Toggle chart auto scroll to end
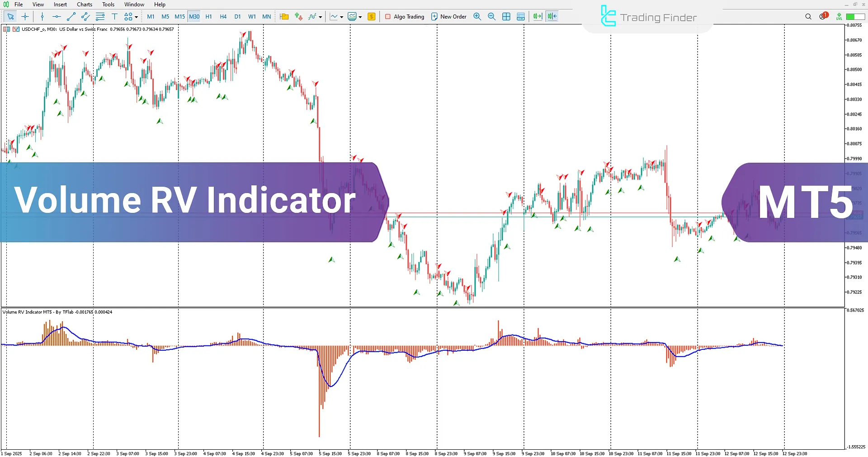The width and height of the screenshot is (868, 457). tap(537, 17)
